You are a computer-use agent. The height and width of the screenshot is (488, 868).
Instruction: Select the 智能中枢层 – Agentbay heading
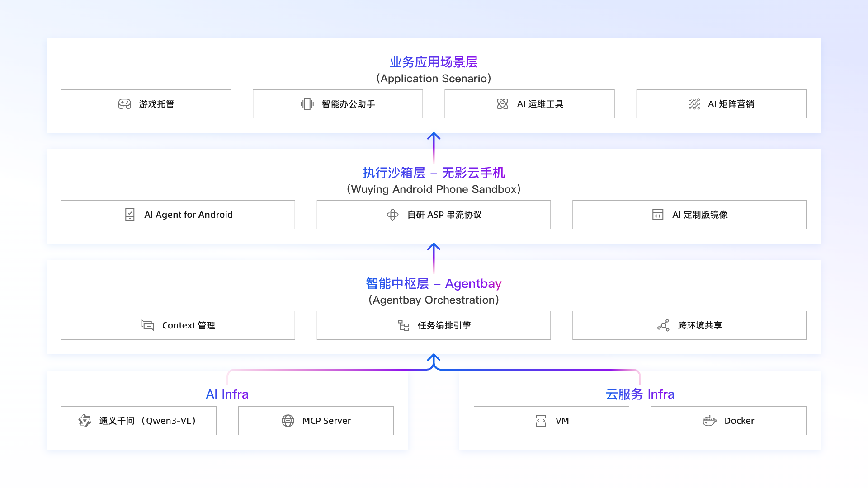[433, 283]
